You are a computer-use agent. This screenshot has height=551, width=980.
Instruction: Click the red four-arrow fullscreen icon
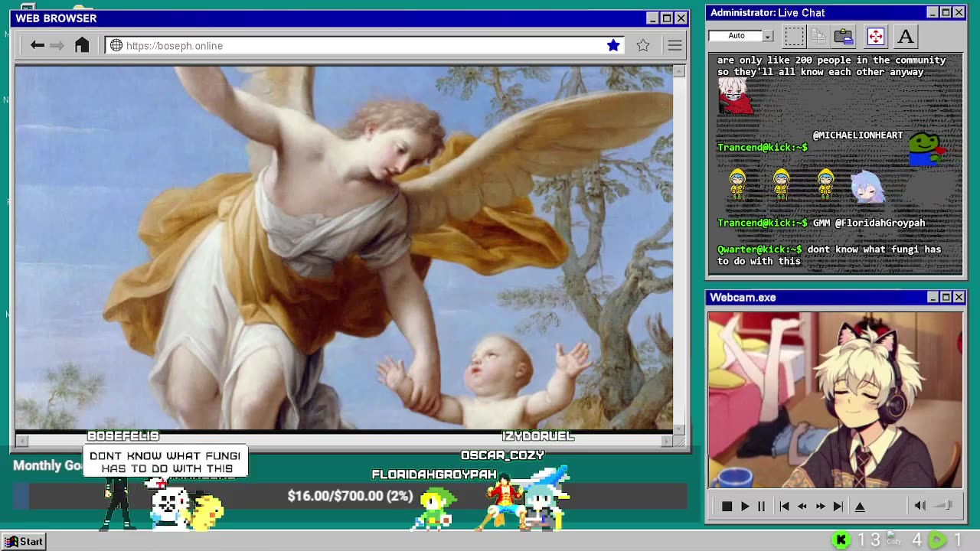point(875,36)
